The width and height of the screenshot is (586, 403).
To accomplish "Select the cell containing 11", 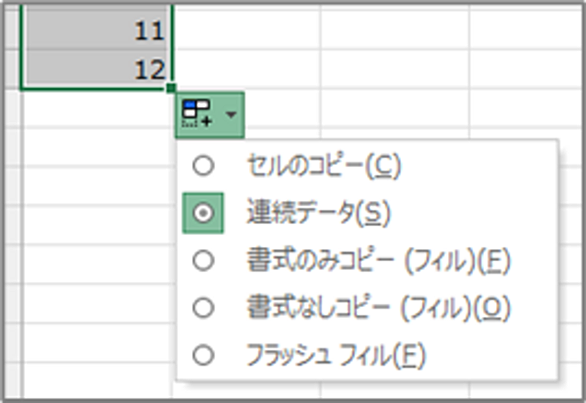I will [98, 28].
